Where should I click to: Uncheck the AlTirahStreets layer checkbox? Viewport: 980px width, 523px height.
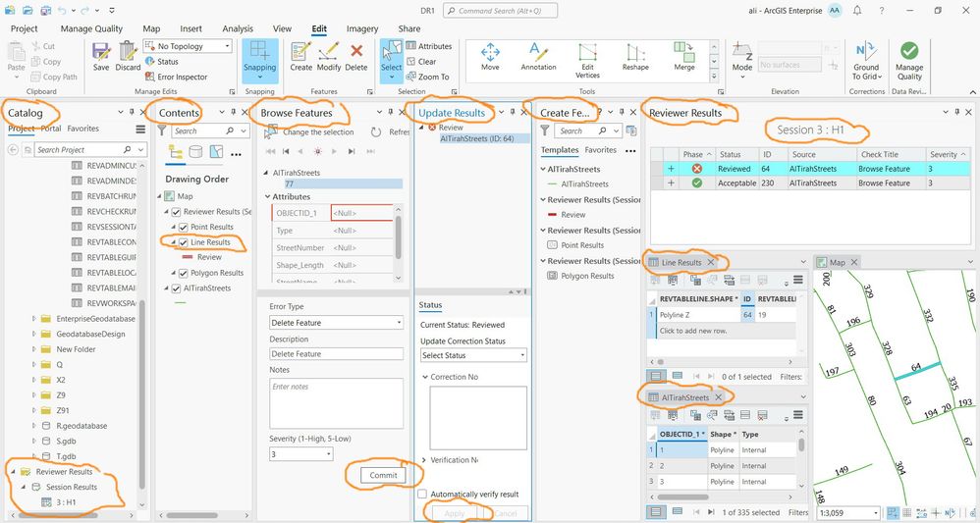tap(176, 288)
